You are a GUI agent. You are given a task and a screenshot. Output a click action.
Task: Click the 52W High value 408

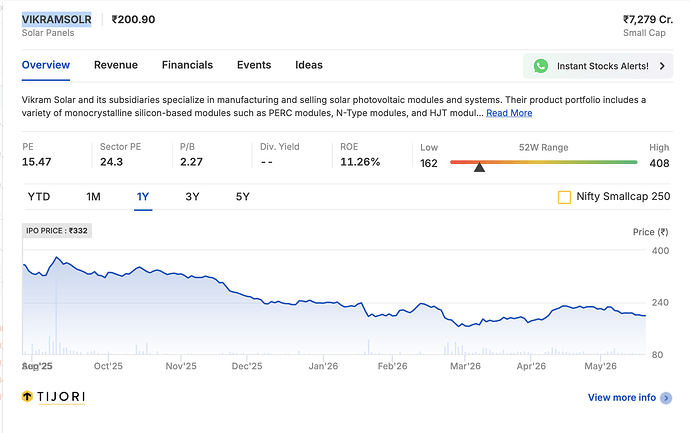pos(659,163)
